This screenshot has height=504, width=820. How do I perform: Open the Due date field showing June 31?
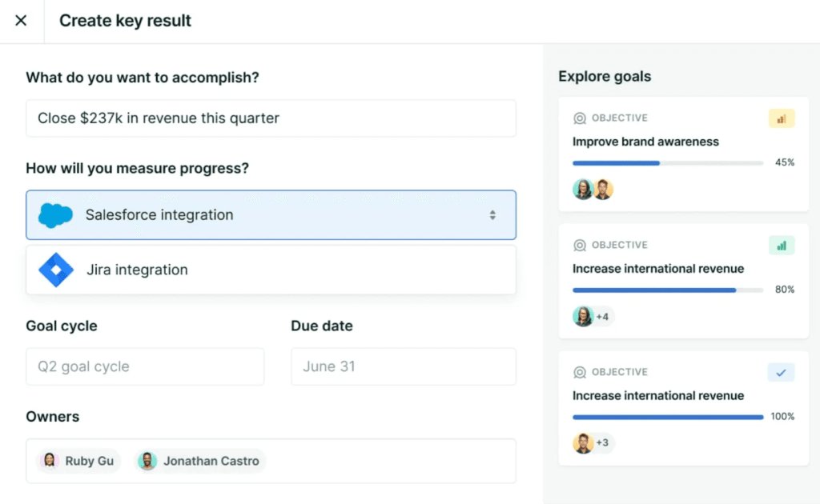click(x=403, y=366)
